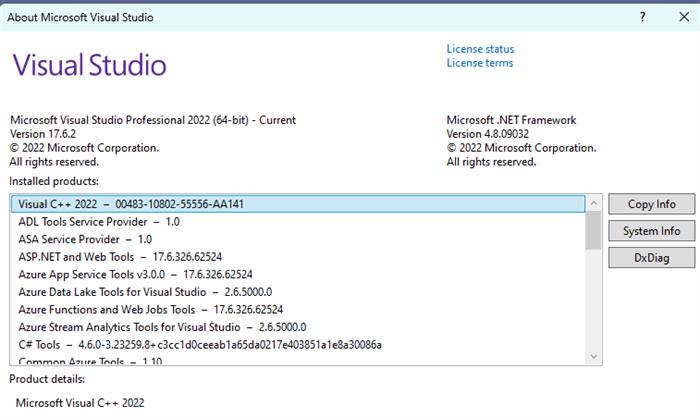Click the Version 4.8.09032 text
The width and height of the screenshot is (700, 417).
pos(488,134)
